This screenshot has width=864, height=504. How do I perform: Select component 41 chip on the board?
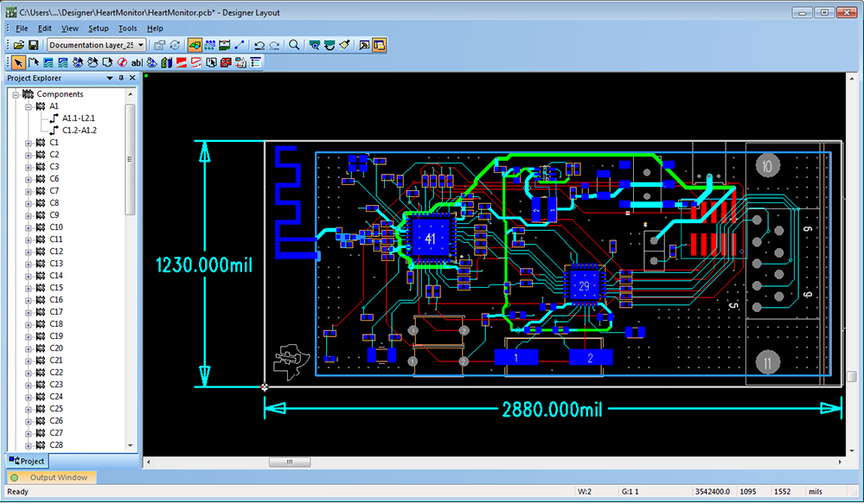[431, 238]
